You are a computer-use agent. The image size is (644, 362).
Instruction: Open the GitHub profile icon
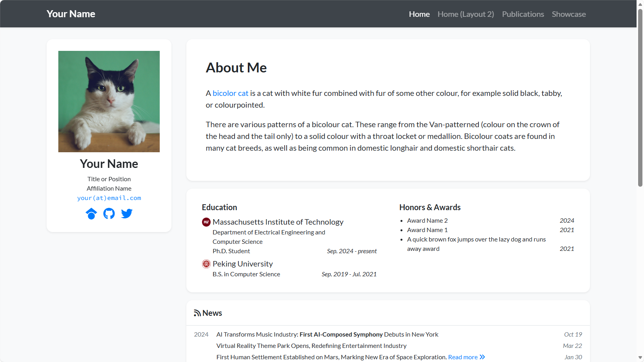(109, 214)
